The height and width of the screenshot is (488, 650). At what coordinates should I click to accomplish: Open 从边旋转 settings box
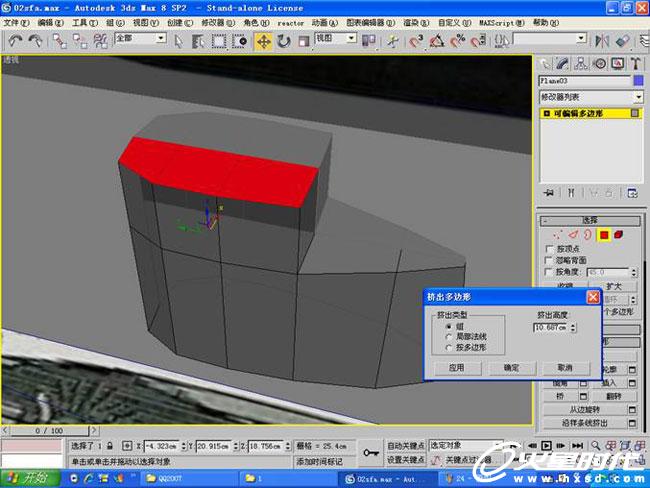[632, 410]
